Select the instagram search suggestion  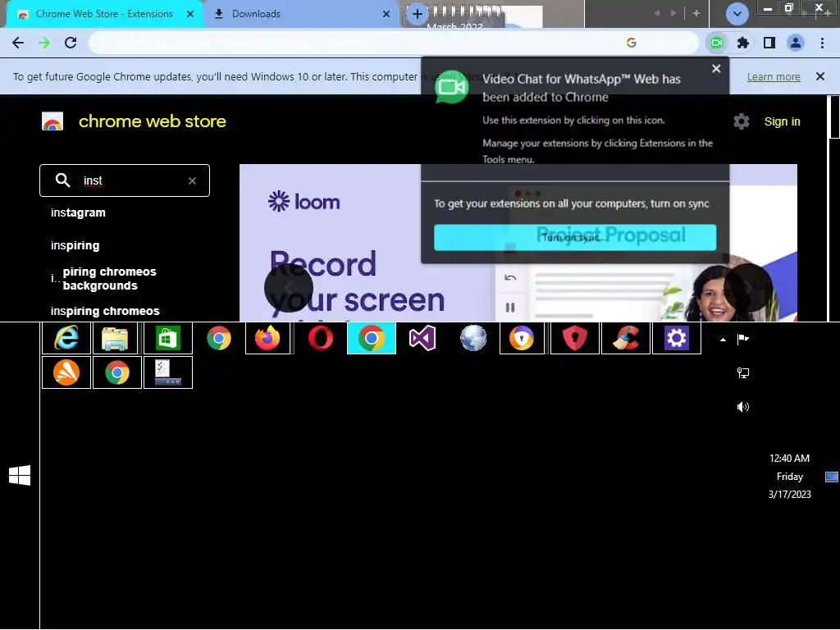click(x=78, y=212)
